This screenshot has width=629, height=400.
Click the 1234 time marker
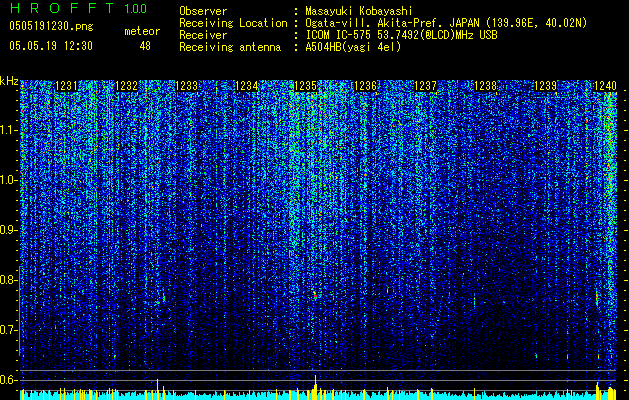pos(246,86)
